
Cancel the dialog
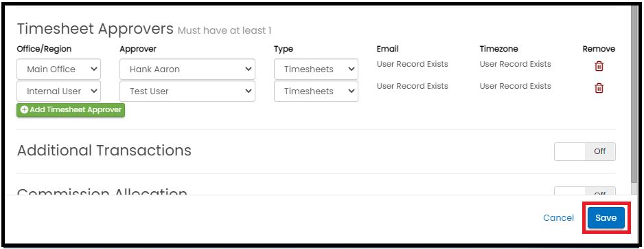pos(558,218)
